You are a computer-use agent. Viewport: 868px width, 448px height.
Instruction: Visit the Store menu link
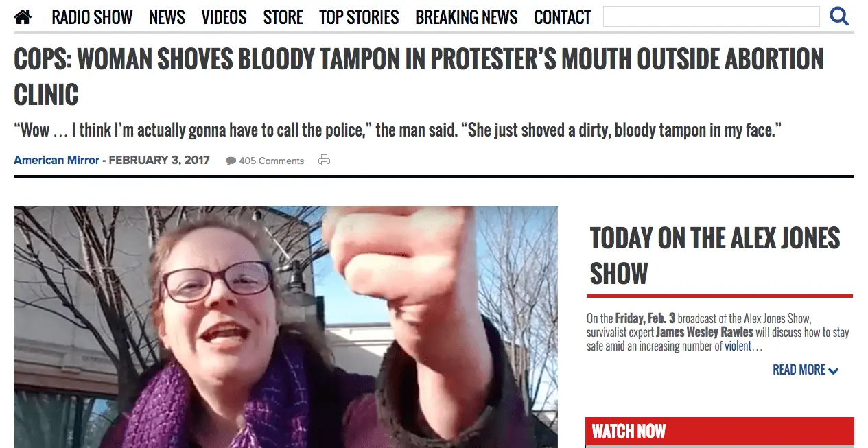[283, 17]
